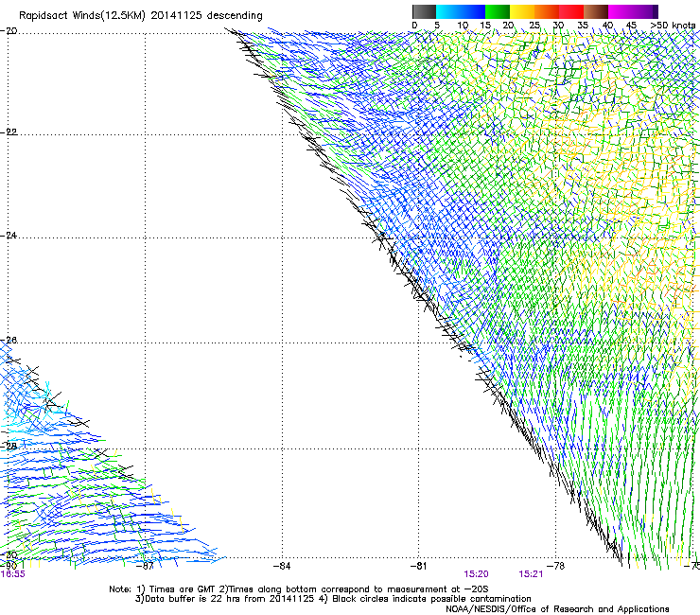Click the yellow 20-25 knots legend swatch

(x=522, y=11)
